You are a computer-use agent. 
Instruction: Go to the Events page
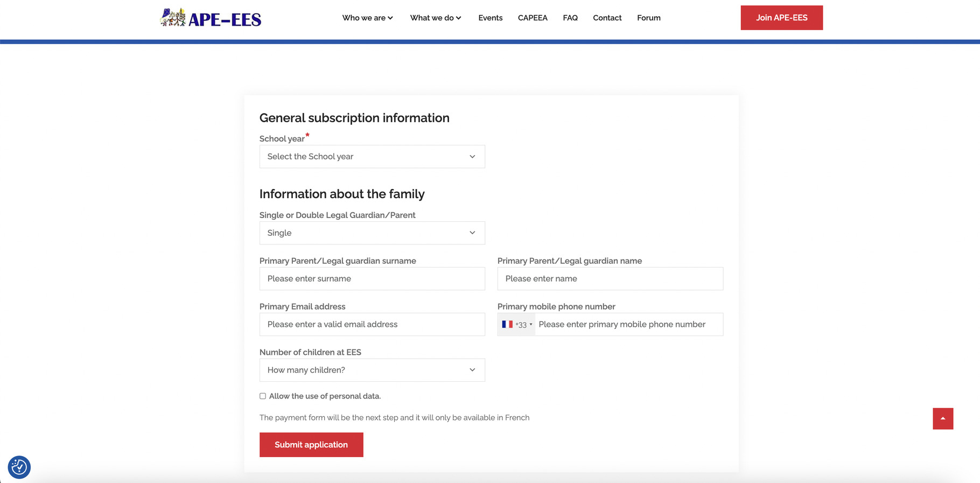point(491,18)
